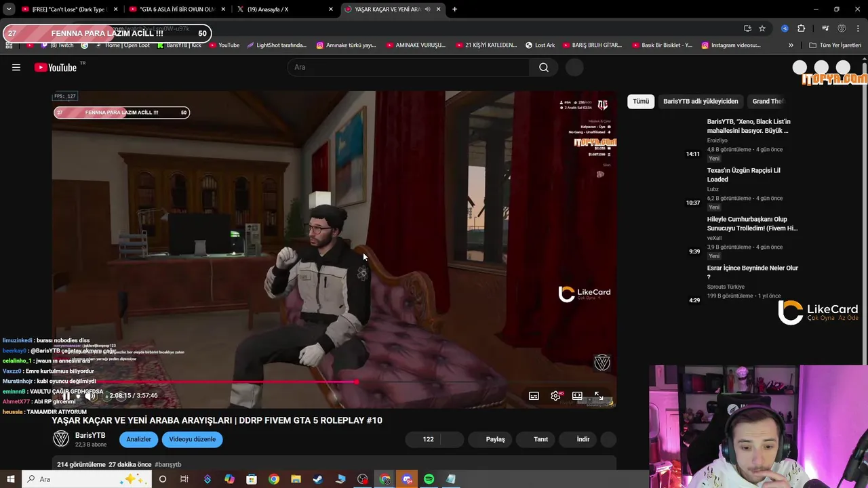This screenshot has height=488, width=868.
Task: Click the #barışytb hashtag link
Action: coord(167,464)
